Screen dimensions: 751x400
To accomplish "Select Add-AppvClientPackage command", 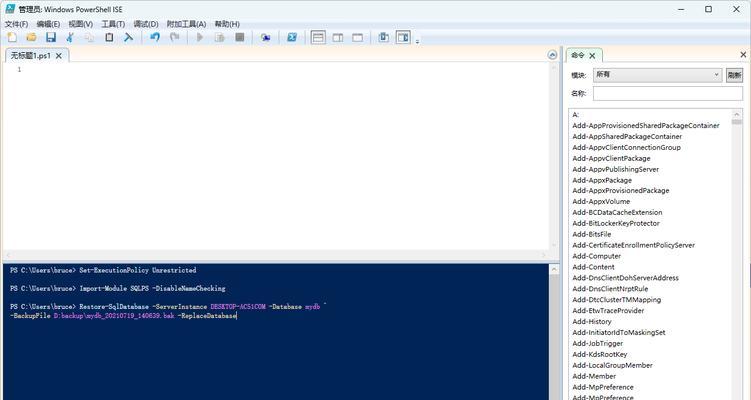I will coord(611,159).
